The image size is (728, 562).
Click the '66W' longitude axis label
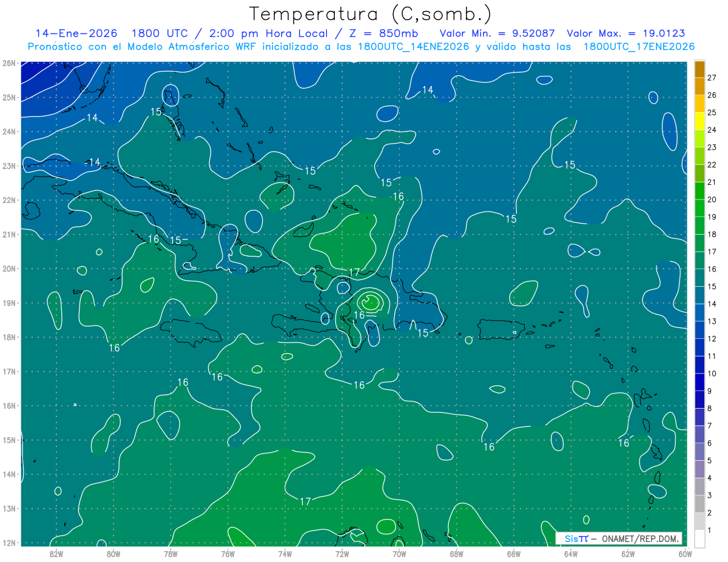click(513, 554)
